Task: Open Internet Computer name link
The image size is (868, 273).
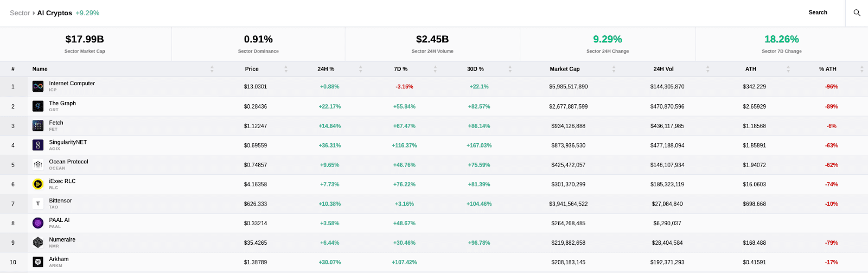Action: [x=72, y=84]
